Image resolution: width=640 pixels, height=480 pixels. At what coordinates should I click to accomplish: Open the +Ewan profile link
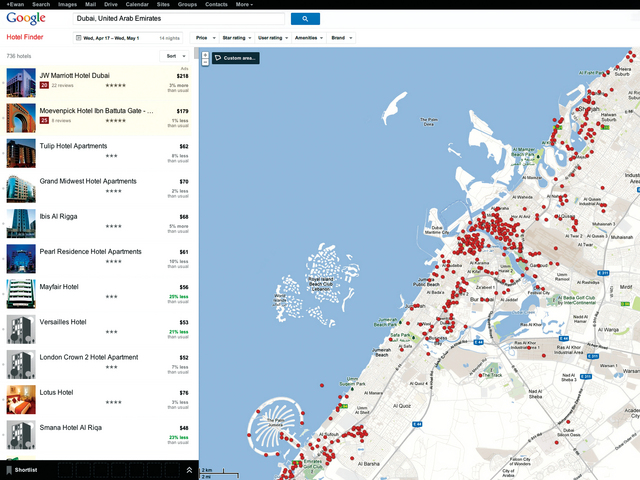pos(16,4)
